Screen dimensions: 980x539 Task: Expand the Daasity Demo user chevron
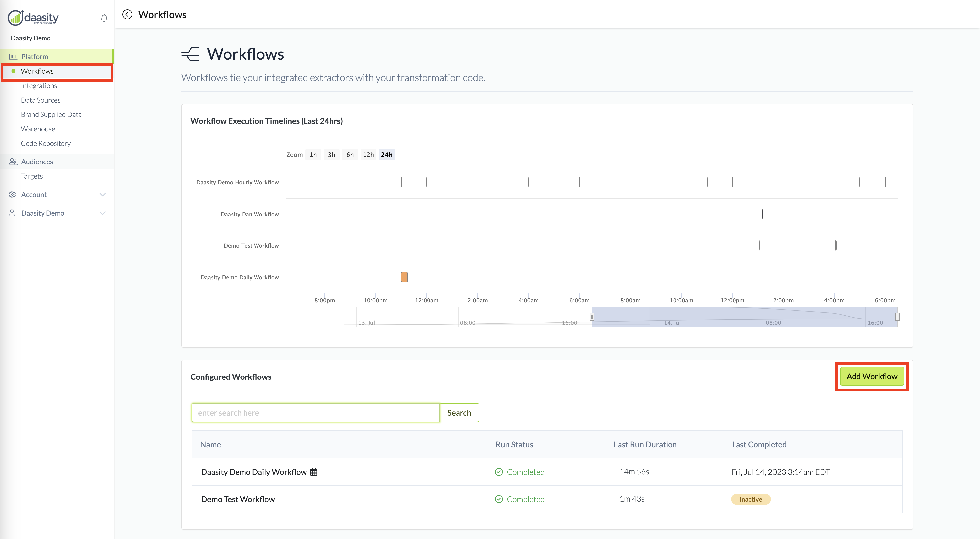[x=102, y=213]
